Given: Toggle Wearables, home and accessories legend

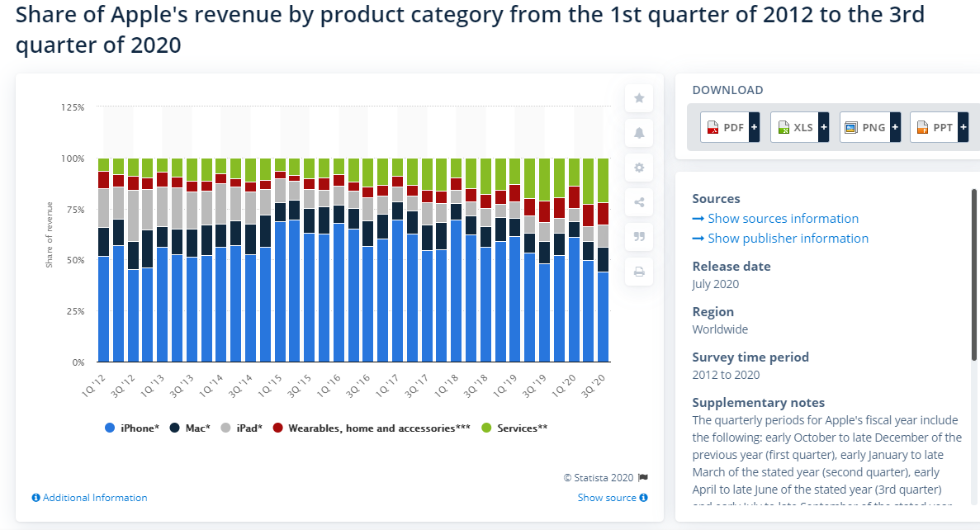Looking at the screenshot, I should pos(372,428).
